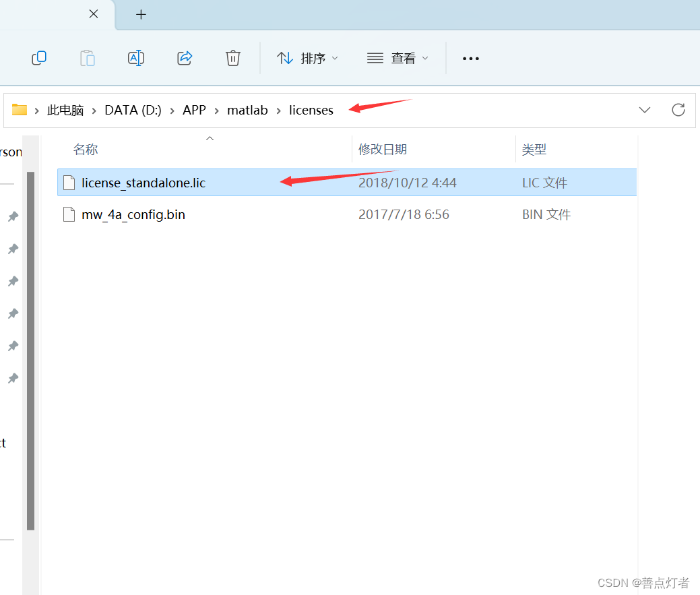Copy the selected file using toolbar icon

[38, 58]
